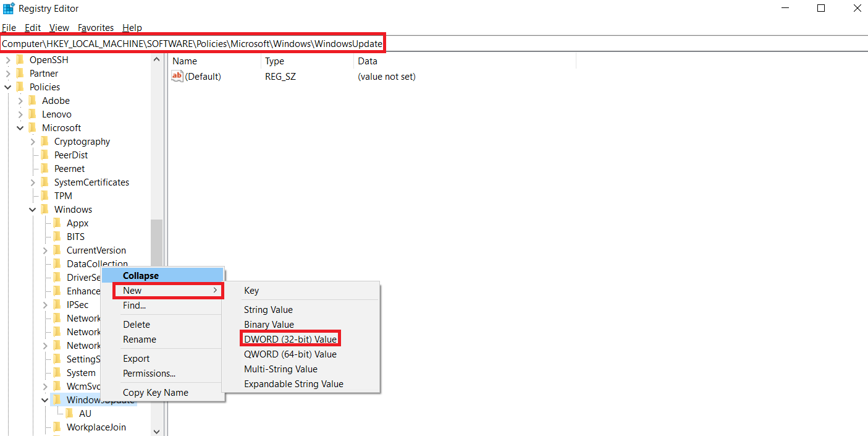The width and height of the screenshot is (868, 436).
Task: Select Export from context menu
Action: pyautogui.click(x=162, y=359)
